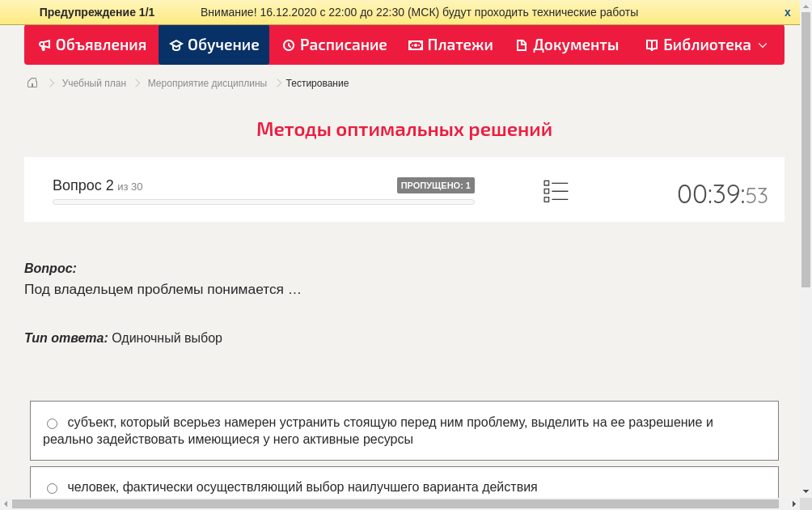Click the «ПРОПУЩЕНО: 1» badge
This screenshot has height=510, width=812.
click(x=435, y=185)
